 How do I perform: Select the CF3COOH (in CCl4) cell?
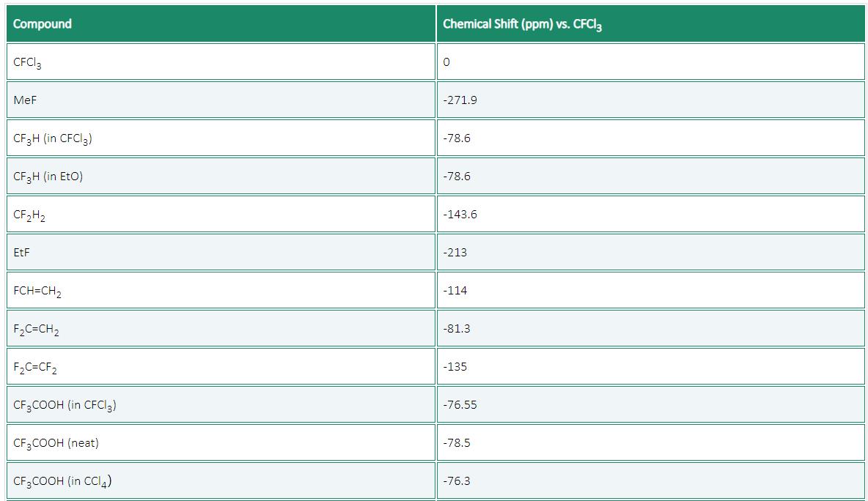(221, 481)
